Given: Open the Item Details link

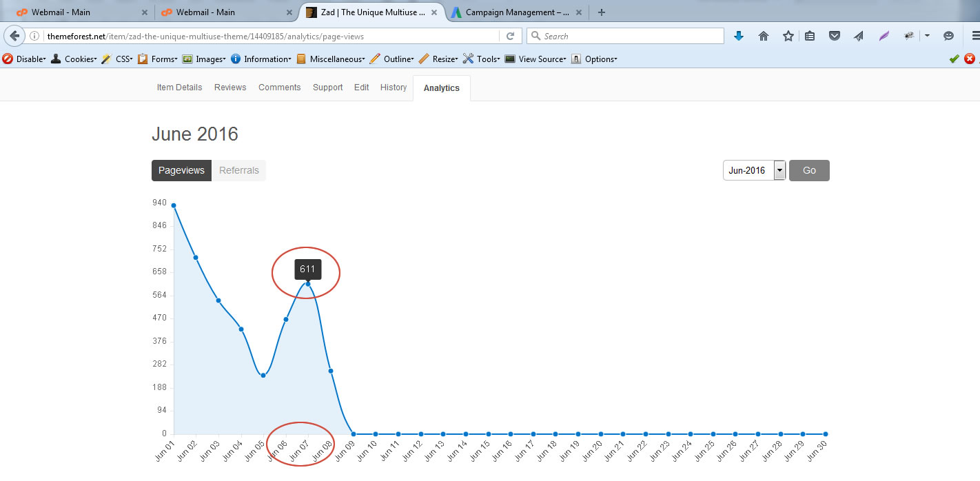Looking at the screenshot, I should 179,88.
